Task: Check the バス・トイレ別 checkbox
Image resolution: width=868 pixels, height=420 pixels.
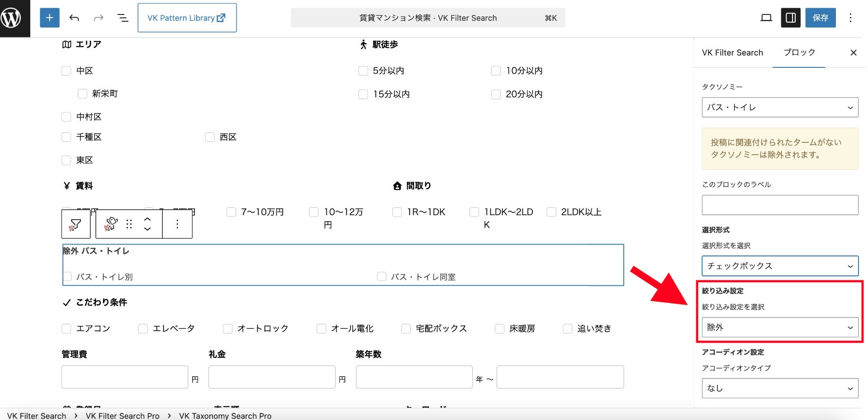Action: (67, 276)
